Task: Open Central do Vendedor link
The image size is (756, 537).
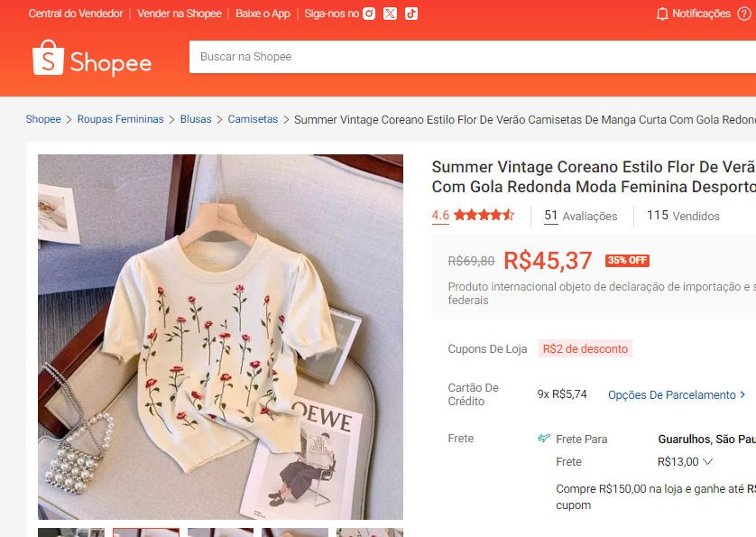Action: [76, 14]
